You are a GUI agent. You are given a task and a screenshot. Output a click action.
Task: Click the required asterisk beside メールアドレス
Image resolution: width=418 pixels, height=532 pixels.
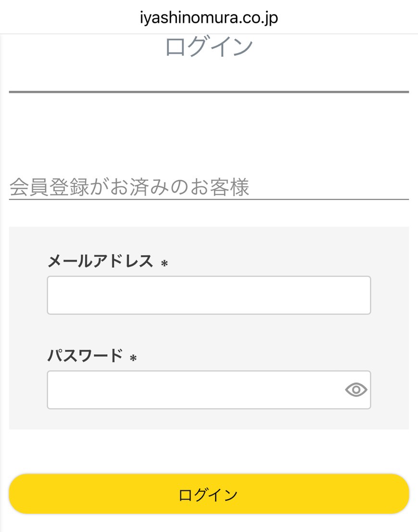click(165, 263)
